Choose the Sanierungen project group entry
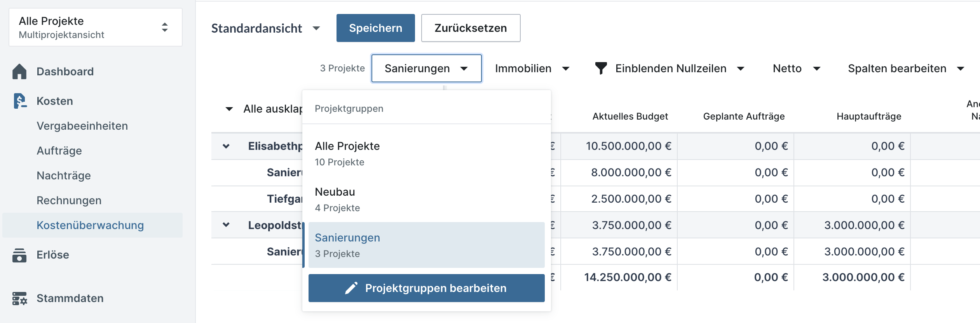The width and height of the screenshot is (980, 323). 427,245
